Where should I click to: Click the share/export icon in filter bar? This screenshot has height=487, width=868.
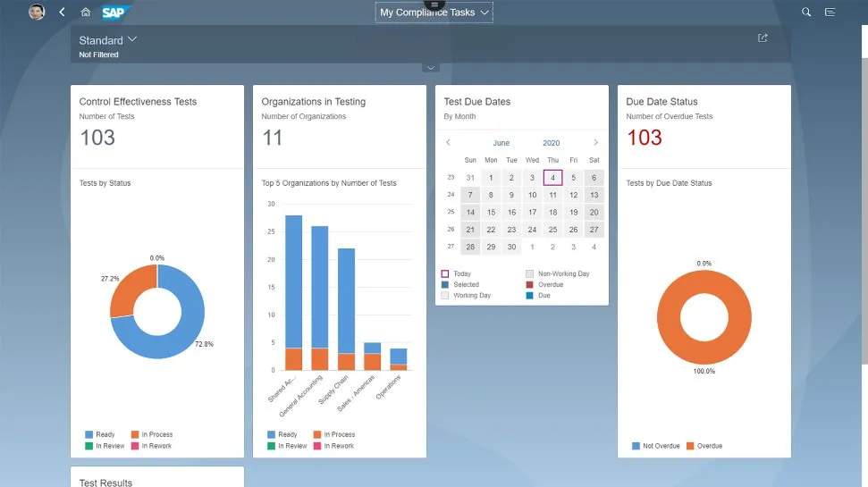763,38
